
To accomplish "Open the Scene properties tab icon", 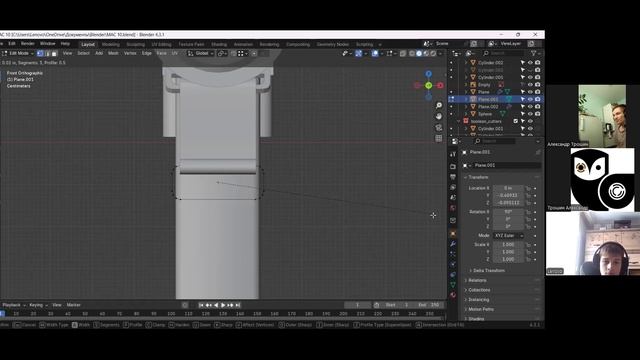I will (453, 198).
